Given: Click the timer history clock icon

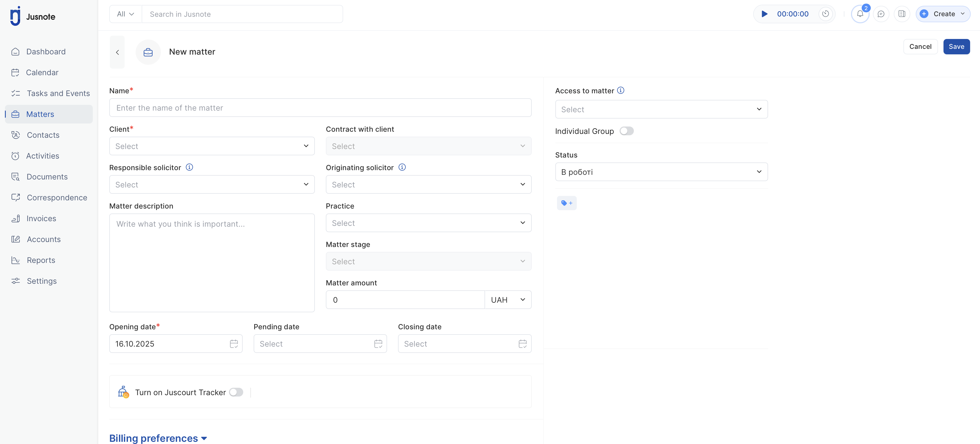Looking at the screenshot, I should pos(825,14).
